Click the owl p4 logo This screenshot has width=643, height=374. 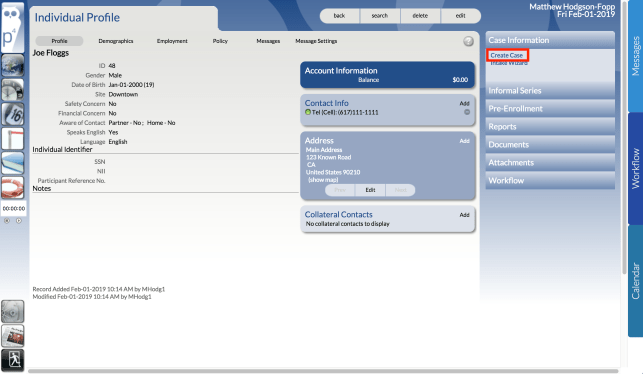click(x=13, y=27)
